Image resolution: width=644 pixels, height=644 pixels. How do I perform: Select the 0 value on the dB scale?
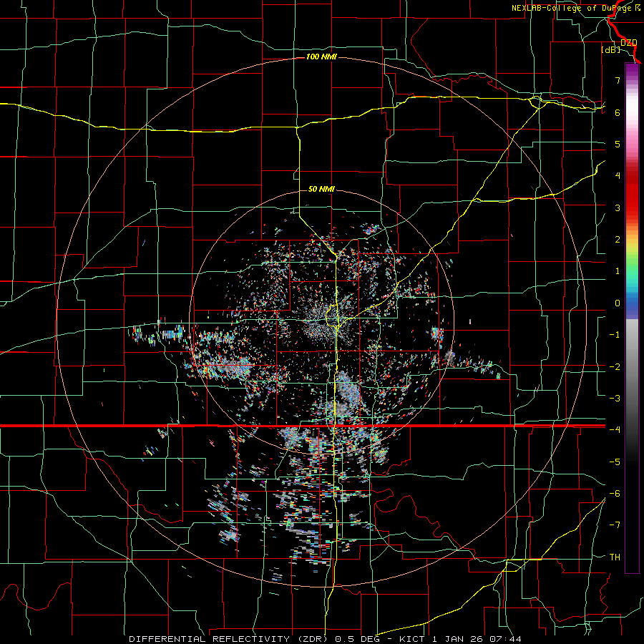point(618,303)
